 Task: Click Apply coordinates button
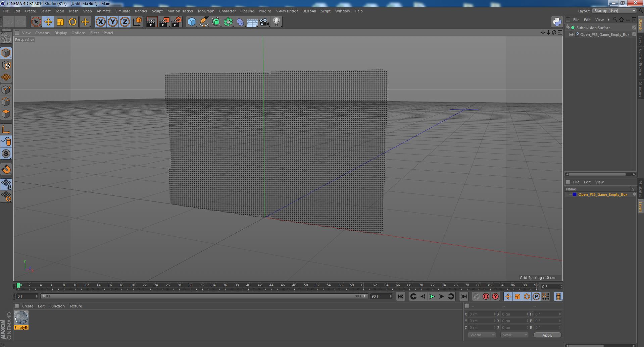[x=547, y=335]
